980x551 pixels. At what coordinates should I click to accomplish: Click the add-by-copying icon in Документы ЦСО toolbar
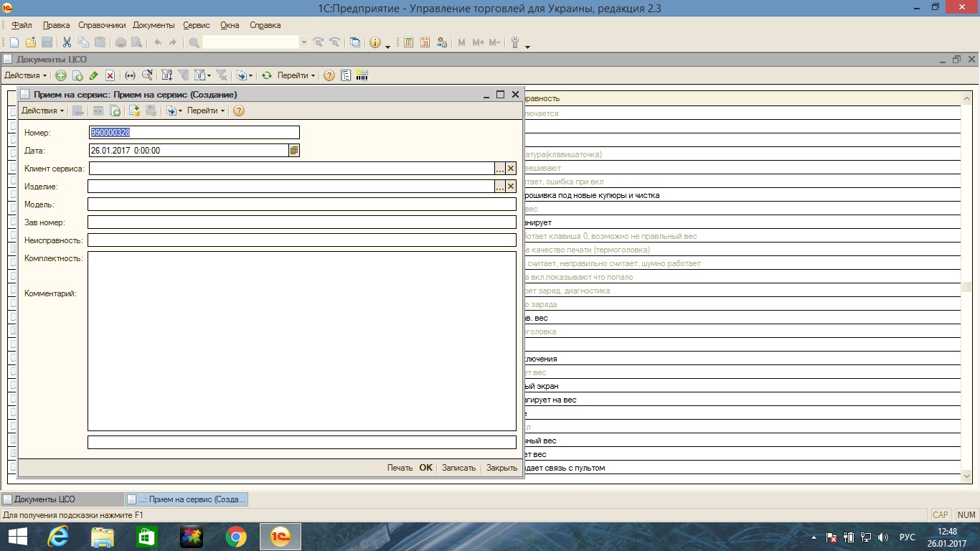tap(77, 75)
